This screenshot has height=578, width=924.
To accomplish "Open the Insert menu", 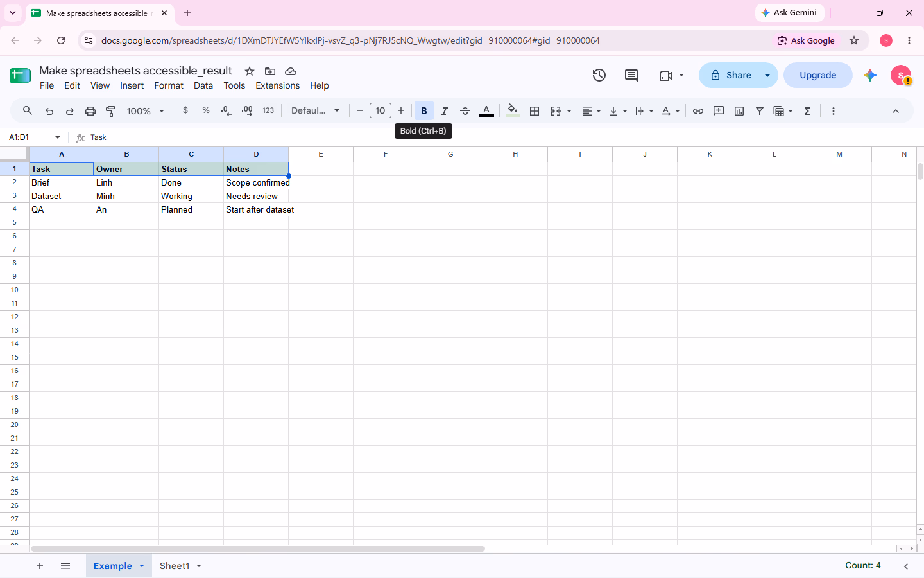I will (132, 85).
